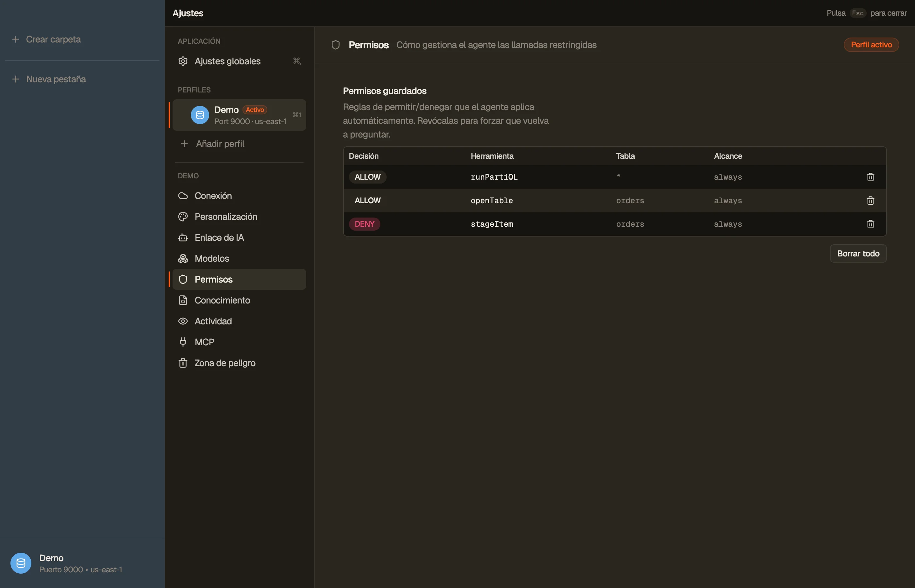The image size is (915, 588).
Task: Click the Demo connection at bottom left
Action: tap(82, 563)
